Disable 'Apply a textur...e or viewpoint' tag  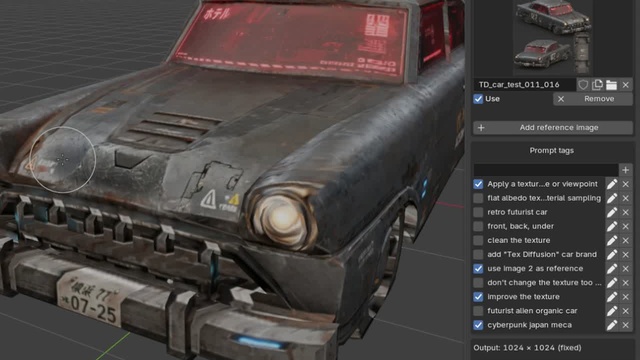(x=478, y=184)
